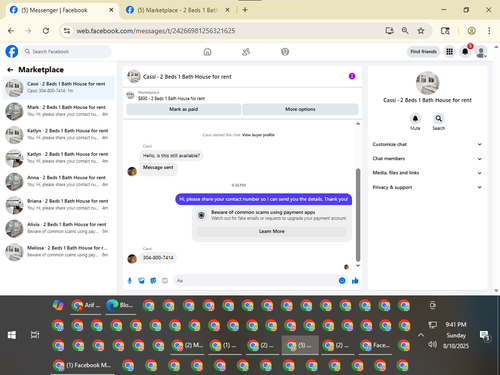Screen dimensions: 500x375
Task: Send a thumbs-up like
Action: (355, 281)
